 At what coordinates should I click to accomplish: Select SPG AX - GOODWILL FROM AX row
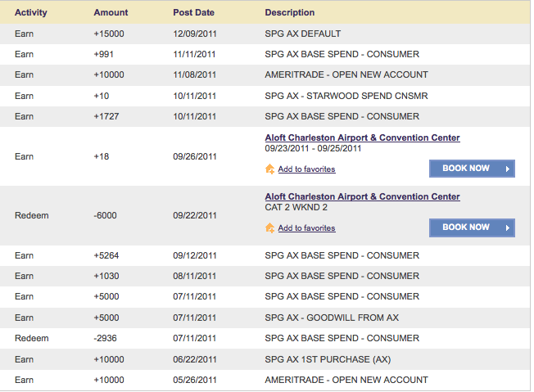265,318
